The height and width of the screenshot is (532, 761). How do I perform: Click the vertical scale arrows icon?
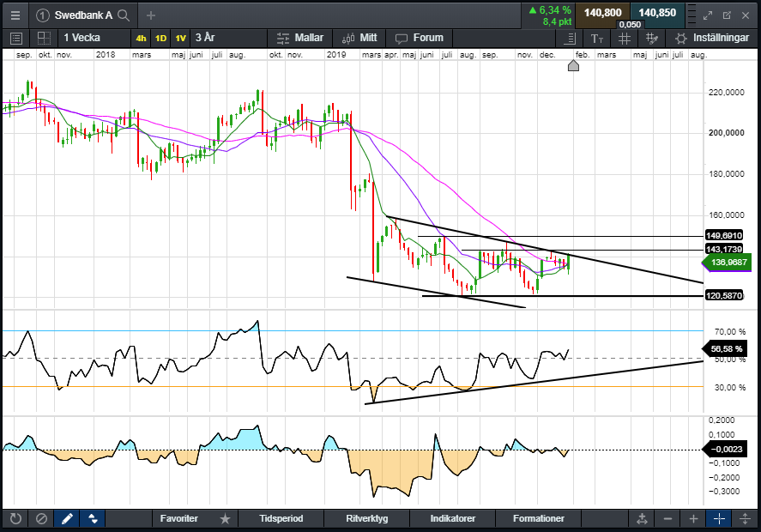745,519
